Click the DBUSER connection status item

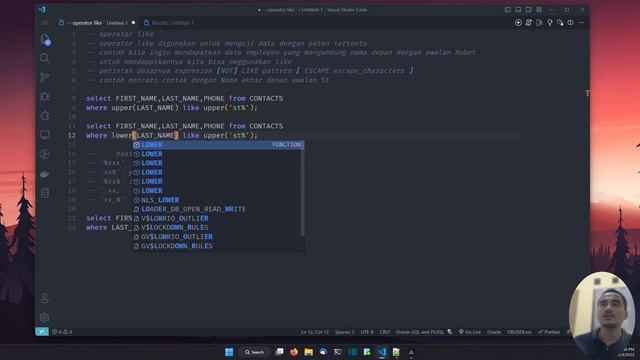pos(519,332)
